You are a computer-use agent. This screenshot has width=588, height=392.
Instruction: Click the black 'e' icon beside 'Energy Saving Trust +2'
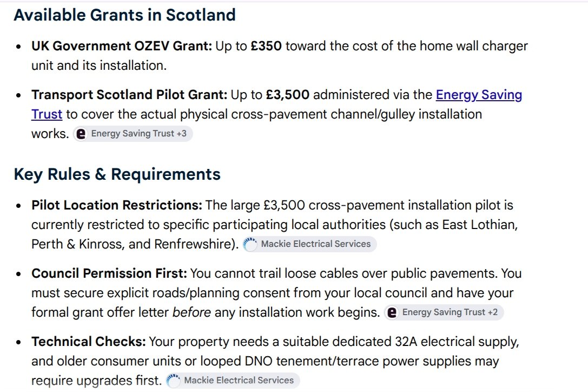point(392,312)
